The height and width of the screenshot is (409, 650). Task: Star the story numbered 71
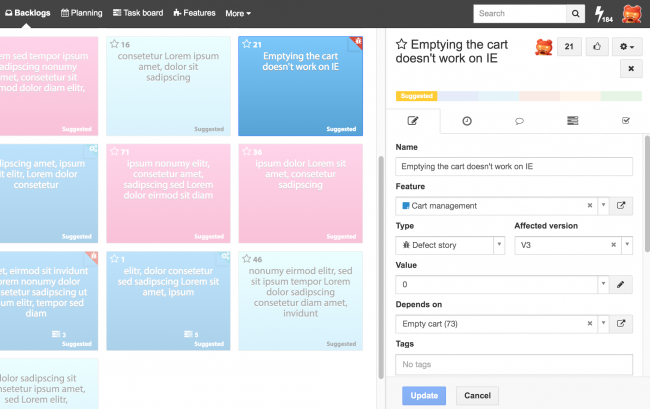114,151
